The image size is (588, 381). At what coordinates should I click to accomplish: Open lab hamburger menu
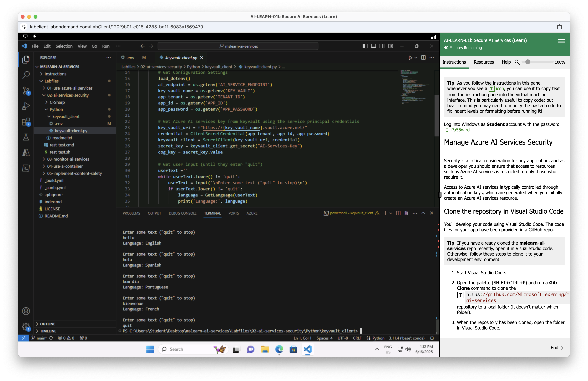(x=561, y=41)
